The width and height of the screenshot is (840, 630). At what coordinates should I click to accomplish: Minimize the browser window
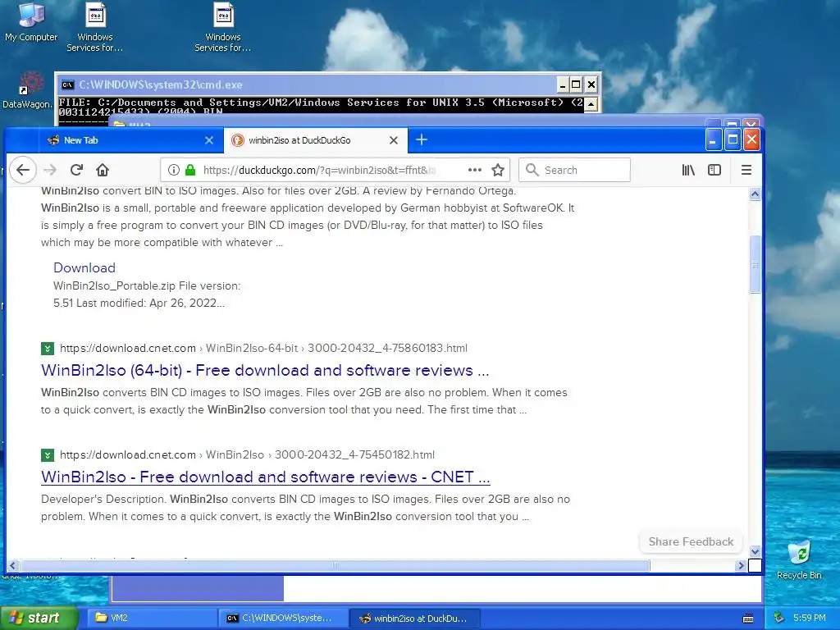[713, 140]
